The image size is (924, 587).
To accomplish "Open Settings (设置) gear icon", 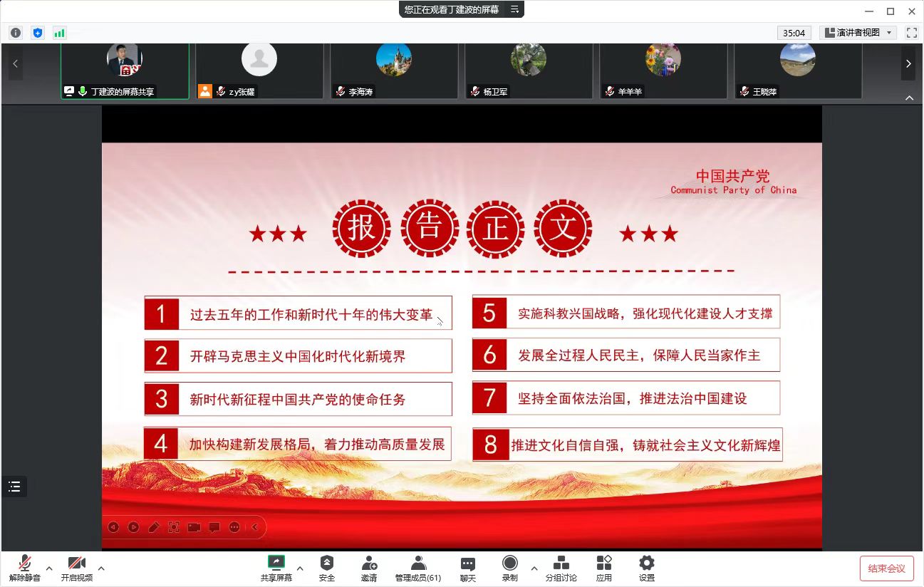I will (x=646, y=568).
